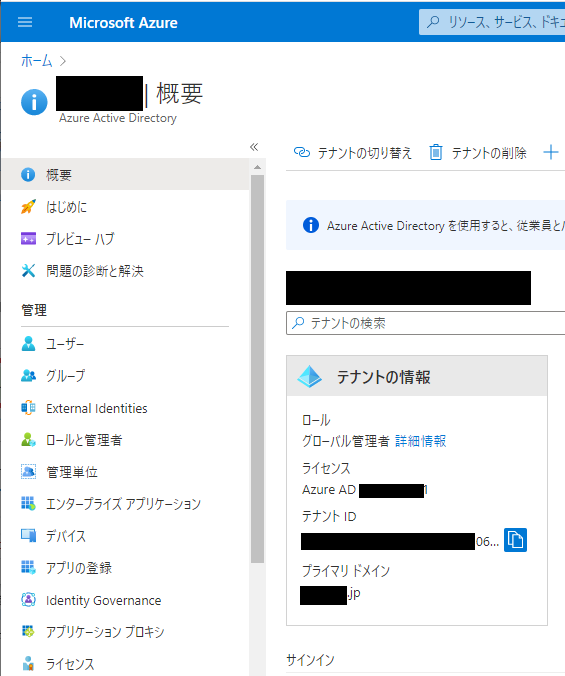Click the breadcrumb chevron after ホーム

tap(63, 61)
